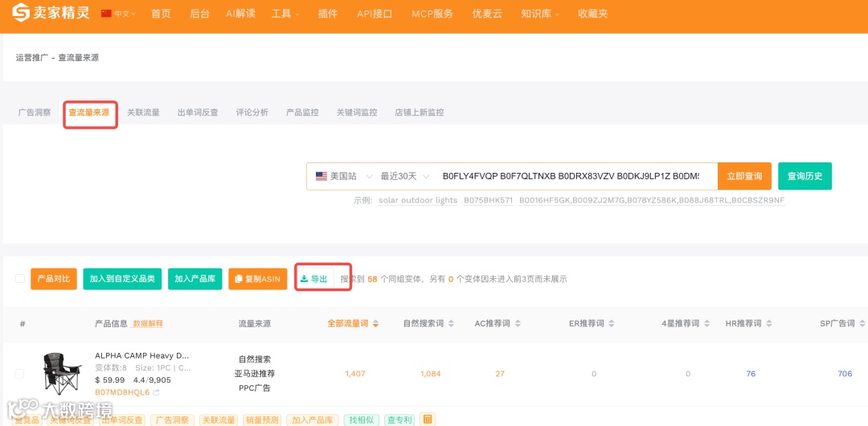The width and height of the screenshot is (868, 426).
Task: Click the 关联流量 tag below product row
Action: coord(218,420)
